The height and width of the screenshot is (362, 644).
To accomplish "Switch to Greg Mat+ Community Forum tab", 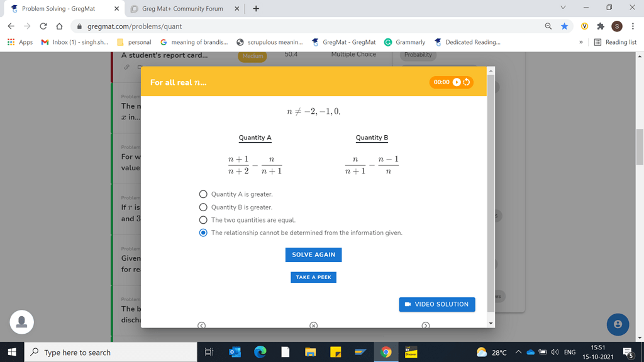I will [183, 9].
